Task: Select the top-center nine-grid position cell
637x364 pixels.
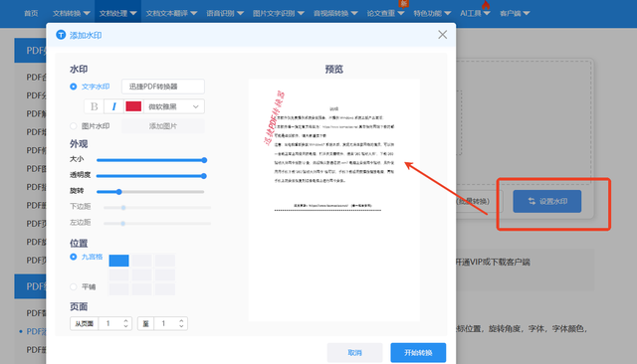Action: (141, 261)
